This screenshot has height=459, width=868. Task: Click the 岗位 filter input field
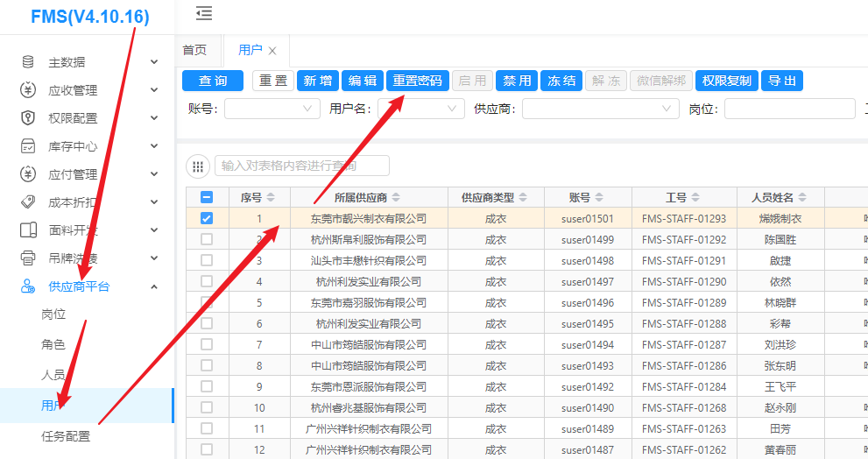[x=788, y=109]
